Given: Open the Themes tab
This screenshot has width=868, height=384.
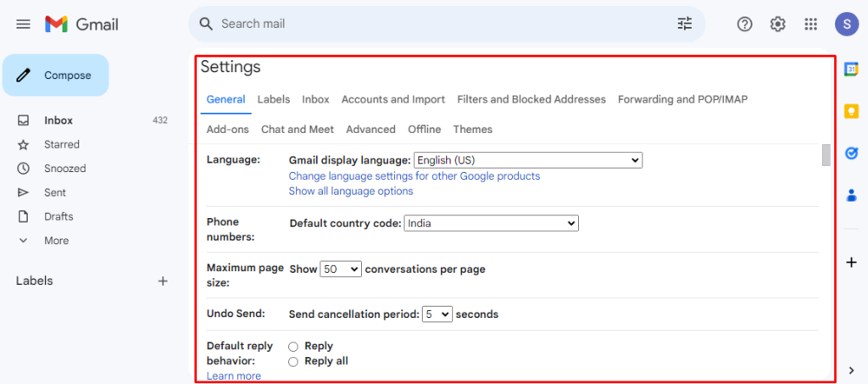Looking at the screenshot, I should pyautogui.click(x=473, y=130).
